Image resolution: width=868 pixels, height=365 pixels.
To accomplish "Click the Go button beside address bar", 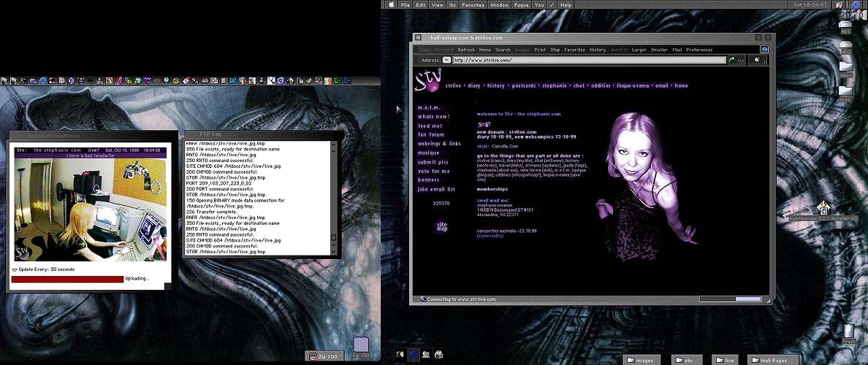I will pos(736,61).
